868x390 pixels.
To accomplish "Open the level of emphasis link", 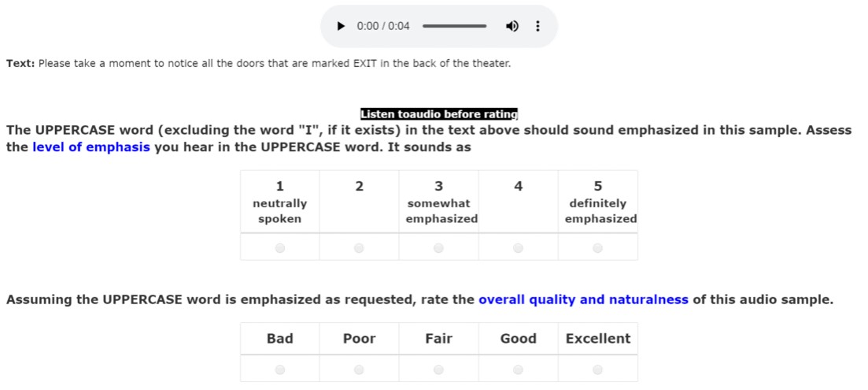I will (91, 147).
